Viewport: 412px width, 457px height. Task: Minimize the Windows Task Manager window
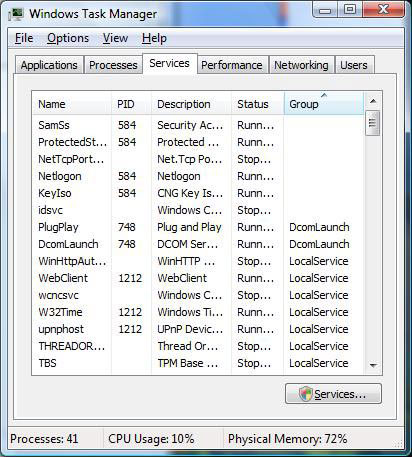tap(325, 10)
